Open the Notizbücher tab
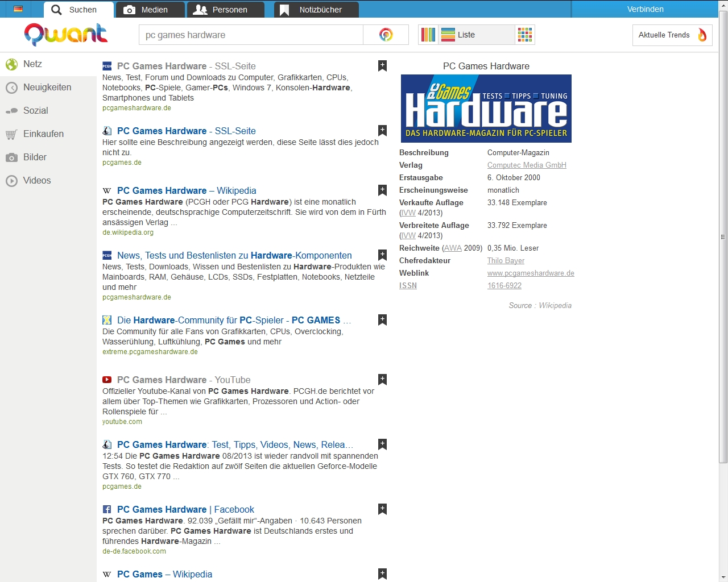The image size is (728, 582). click(316, 10)
